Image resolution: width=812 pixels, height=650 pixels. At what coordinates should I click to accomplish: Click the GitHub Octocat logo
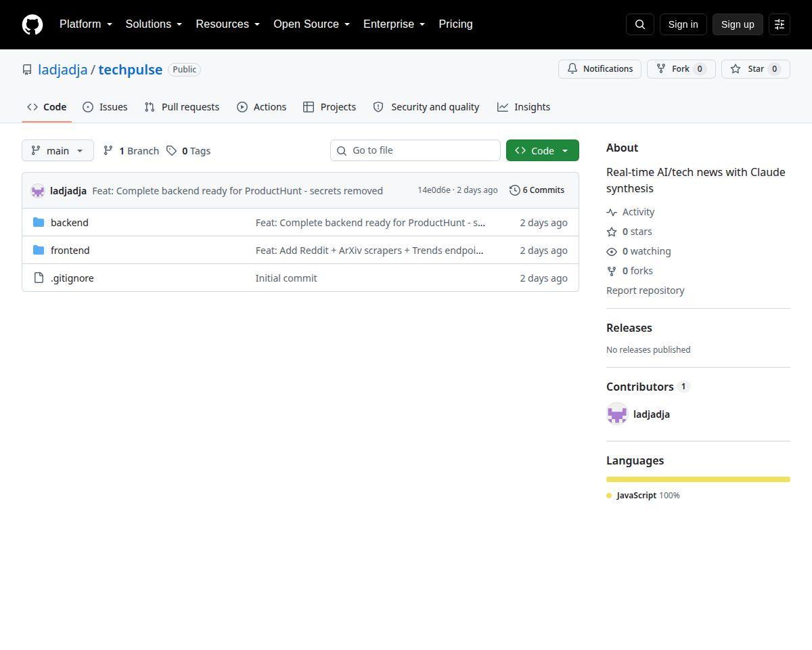[x=32, y=24]
